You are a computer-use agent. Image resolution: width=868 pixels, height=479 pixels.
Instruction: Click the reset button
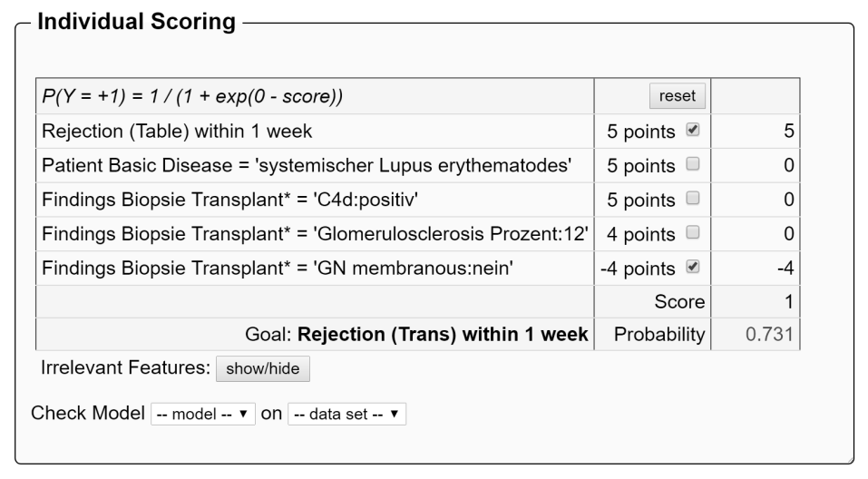tap(678, 95)
